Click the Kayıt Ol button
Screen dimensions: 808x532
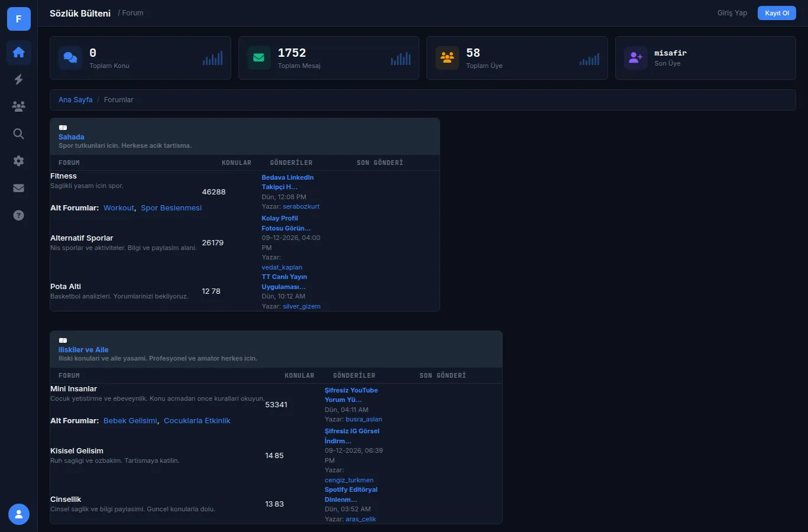coord(777,13)
